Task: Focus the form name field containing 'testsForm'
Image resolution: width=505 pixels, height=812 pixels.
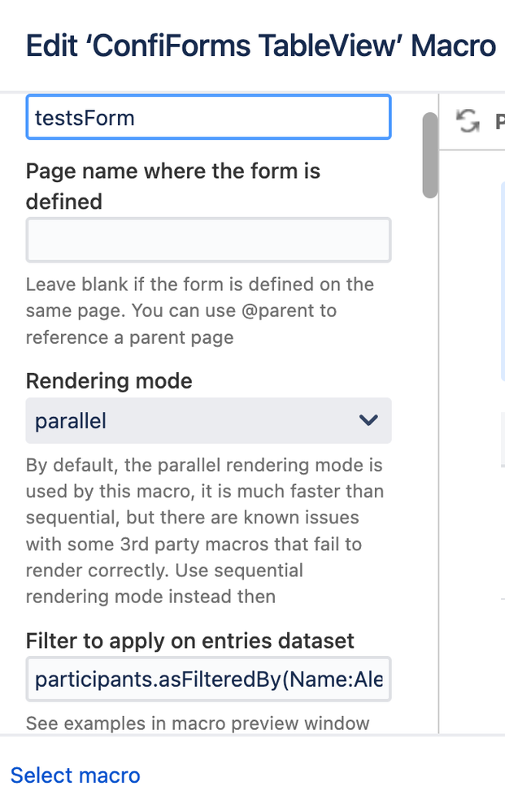Action: coord(208,118)
